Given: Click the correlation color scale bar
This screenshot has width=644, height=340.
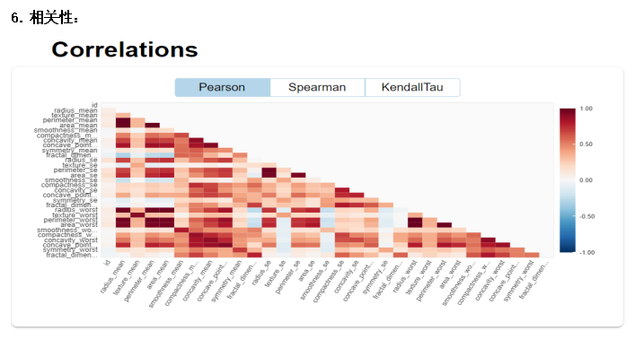Looking at the screenshot, I should 567,180.
